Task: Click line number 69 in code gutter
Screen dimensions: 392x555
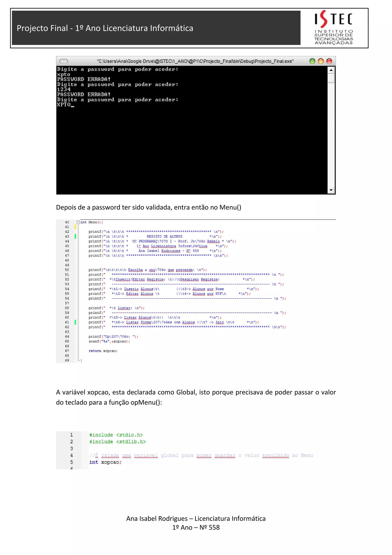Action: (x=67, y=360)
